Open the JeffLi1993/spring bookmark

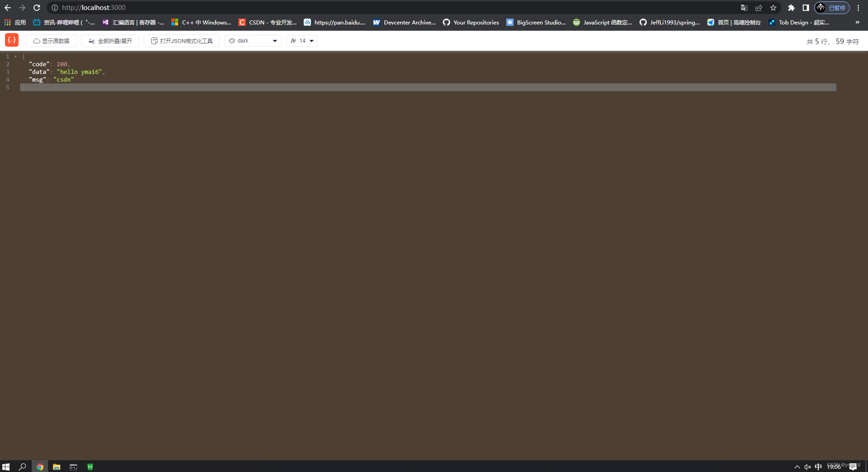(669, 22)
